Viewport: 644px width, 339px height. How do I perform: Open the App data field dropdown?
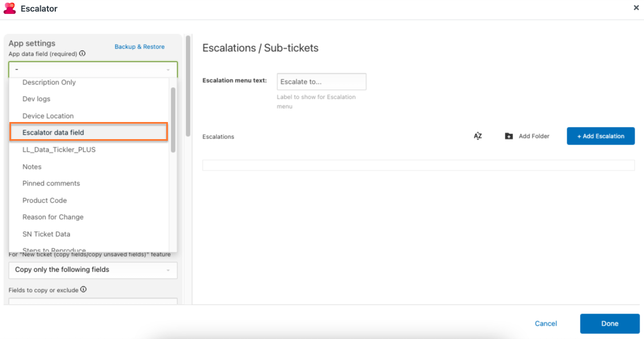[x=93, y=70]
